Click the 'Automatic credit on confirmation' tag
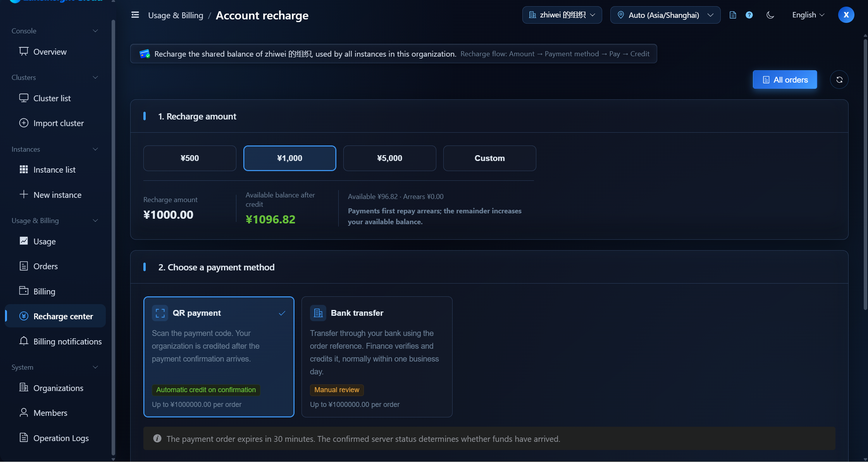868x462 pixels. [x=206, y=390]
